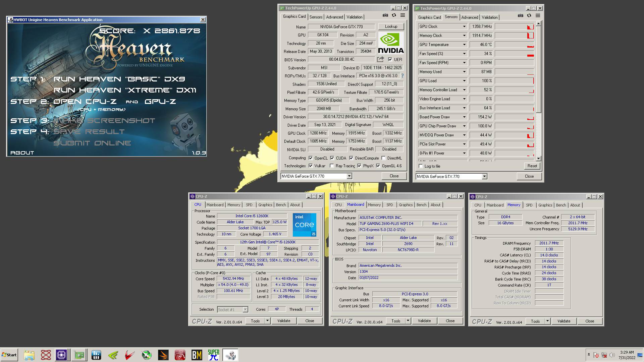Click the GPU Clock sensor graph
The image size is (644, 362).
(x=514, y=26)
